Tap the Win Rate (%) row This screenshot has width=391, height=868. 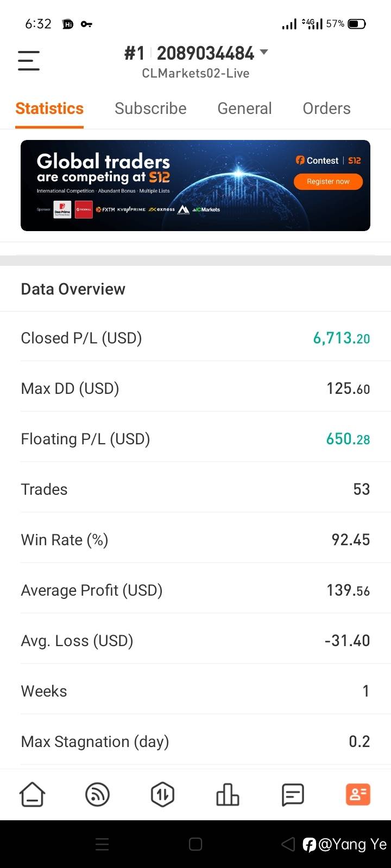pos(195,540)
